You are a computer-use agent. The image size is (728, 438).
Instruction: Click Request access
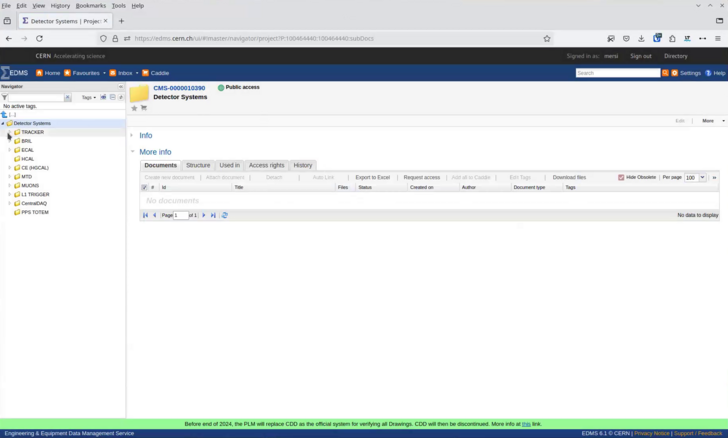pos(422,177)
